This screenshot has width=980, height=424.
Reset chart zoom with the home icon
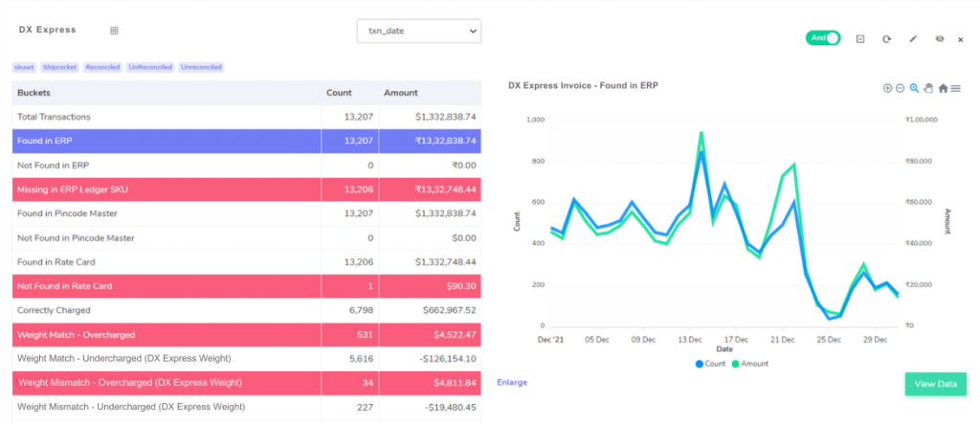tap(943, 89)
